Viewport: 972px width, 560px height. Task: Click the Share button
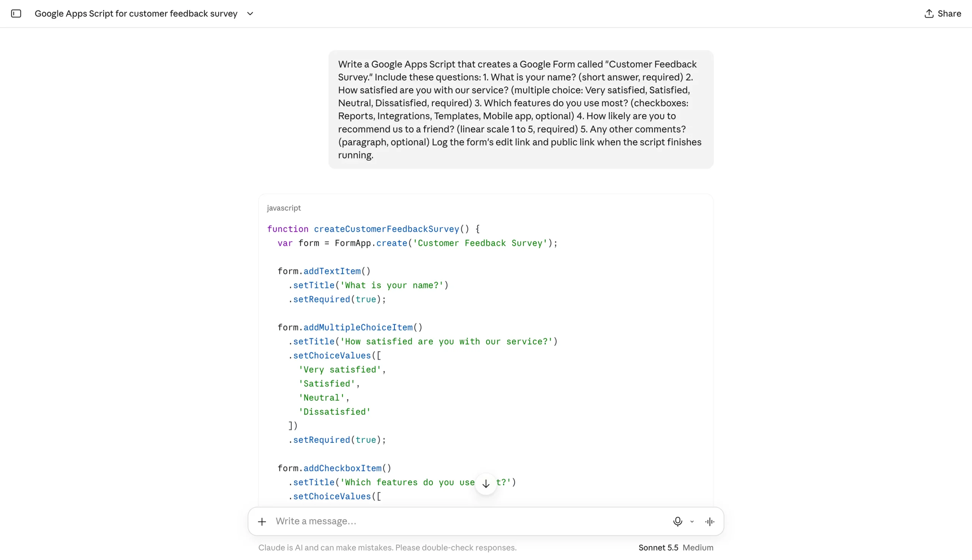pyautogui.click(x=942, y=14)
